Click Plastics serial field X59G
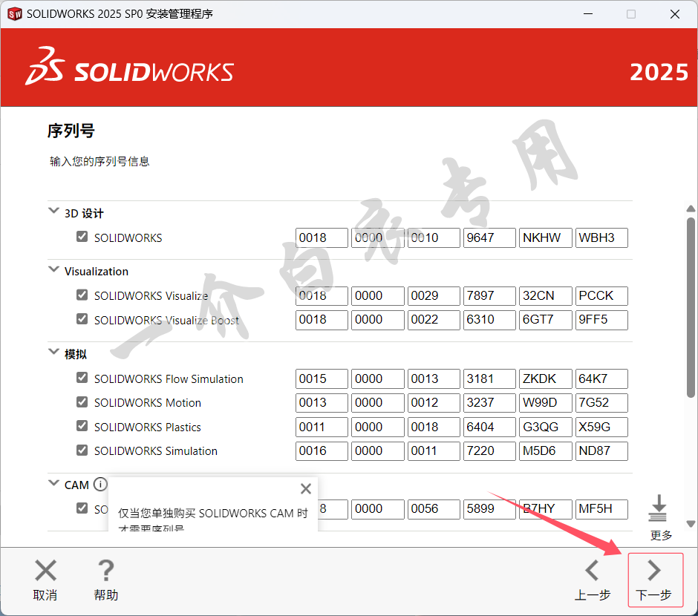 coord(602,427)
